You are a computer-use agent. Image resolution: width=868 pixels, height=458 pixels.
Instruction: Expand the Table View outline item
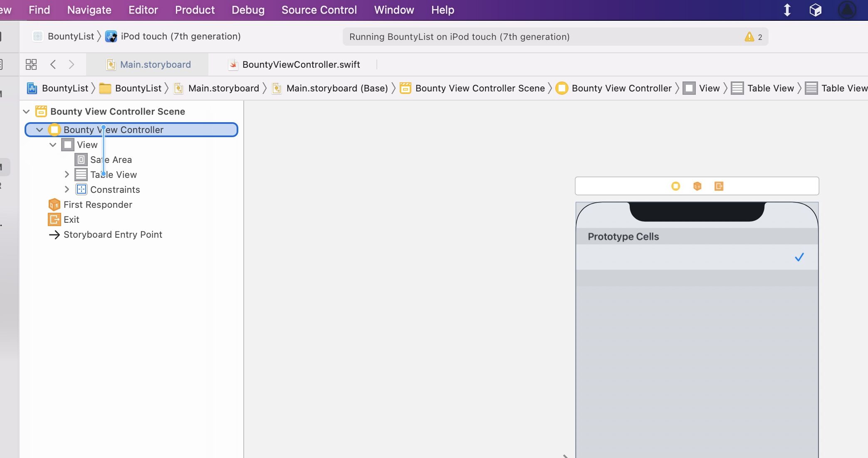67,175
